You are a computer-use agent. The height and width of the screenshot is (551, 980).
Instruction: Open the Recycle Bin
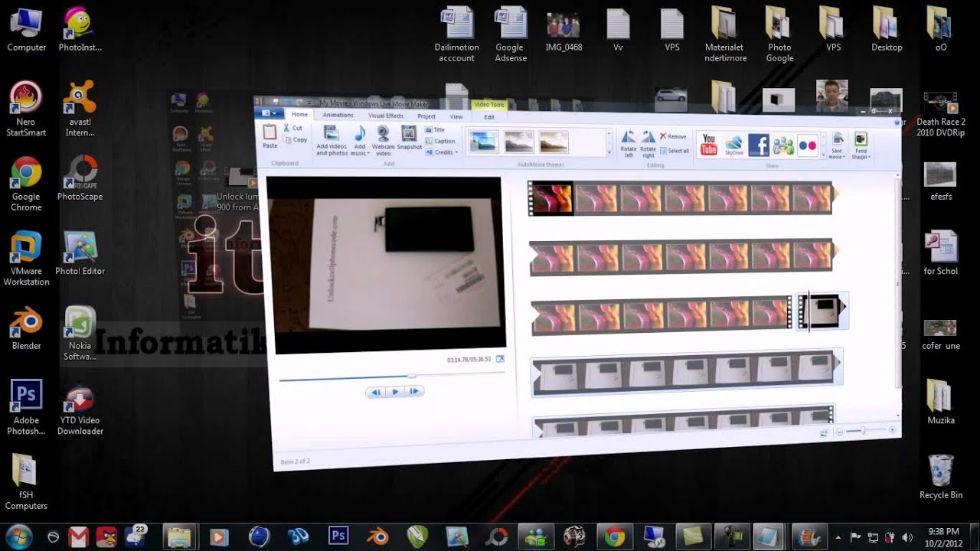click(941, 476)
